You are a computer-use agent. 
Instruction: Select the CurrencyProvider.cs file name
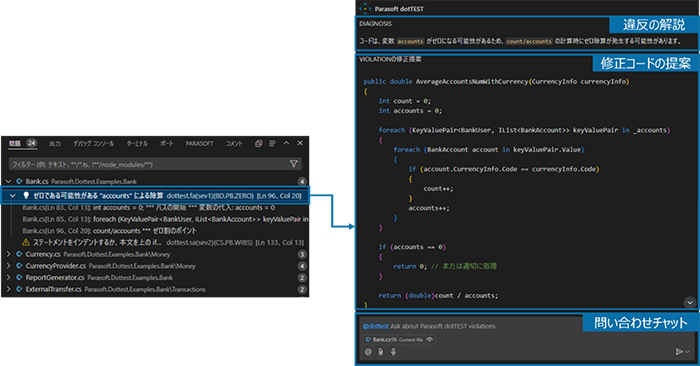pyautogui.click(x=56, y=266)
